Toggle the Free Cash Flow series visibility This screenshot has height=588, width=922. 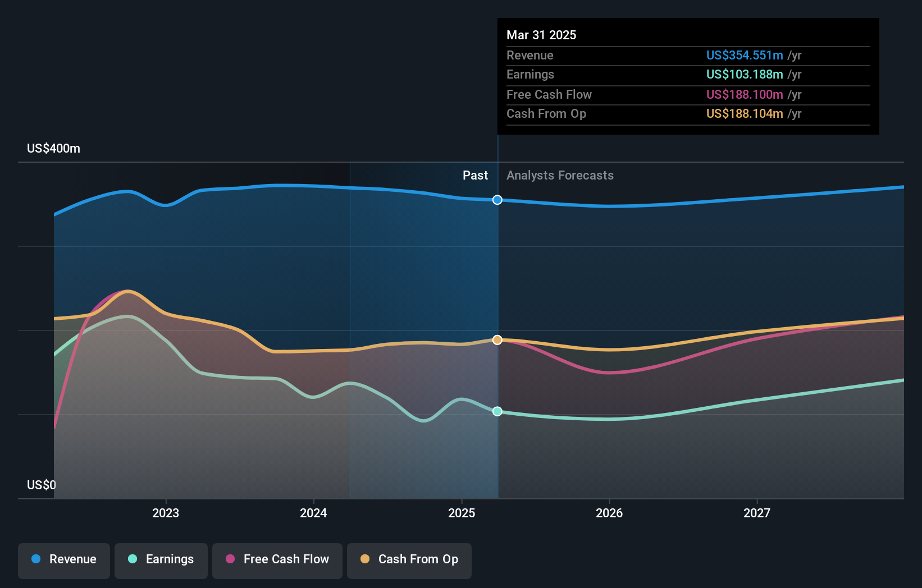pyautogui.click(x=277, y=559)
